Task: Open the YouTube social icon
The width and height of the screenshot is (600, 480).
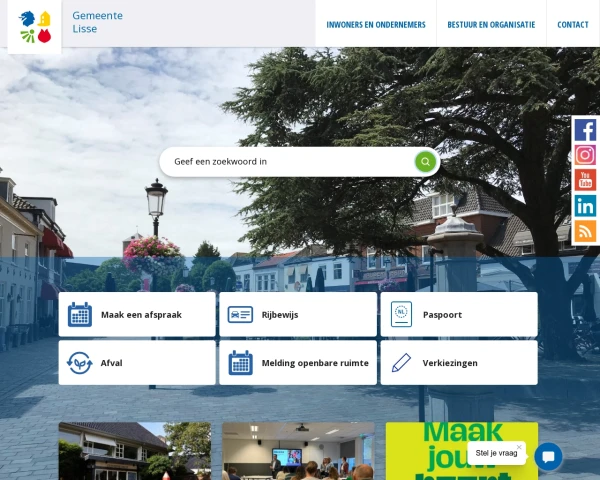Action: pyautogui.click(x=585, y=180)
